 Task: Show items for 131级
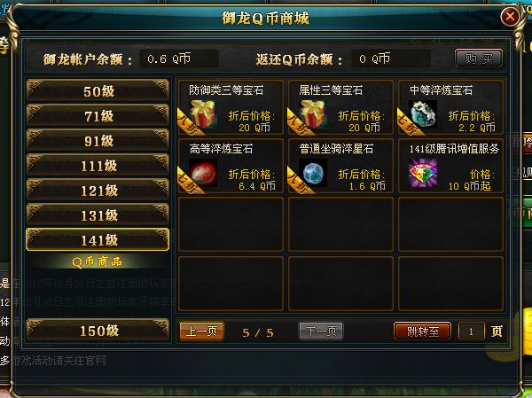tap(98, 215)
